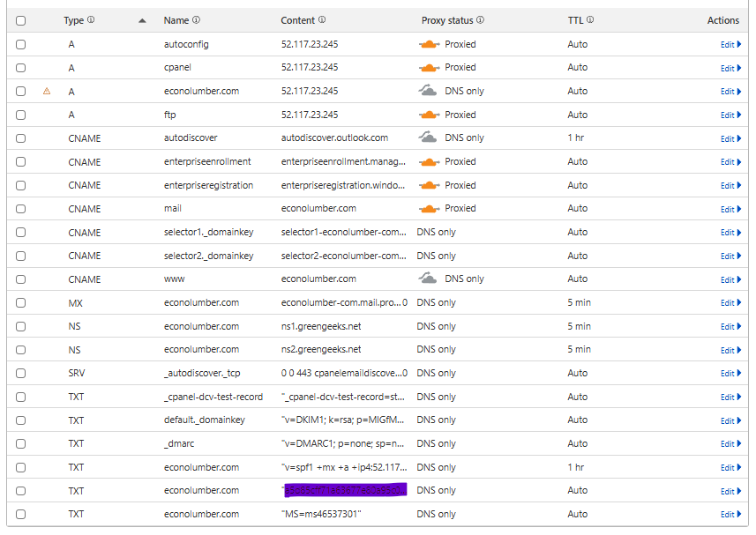This screenshot has width=756, height=535.
Task: Click the info icon beside Content header
Action: 322,19
